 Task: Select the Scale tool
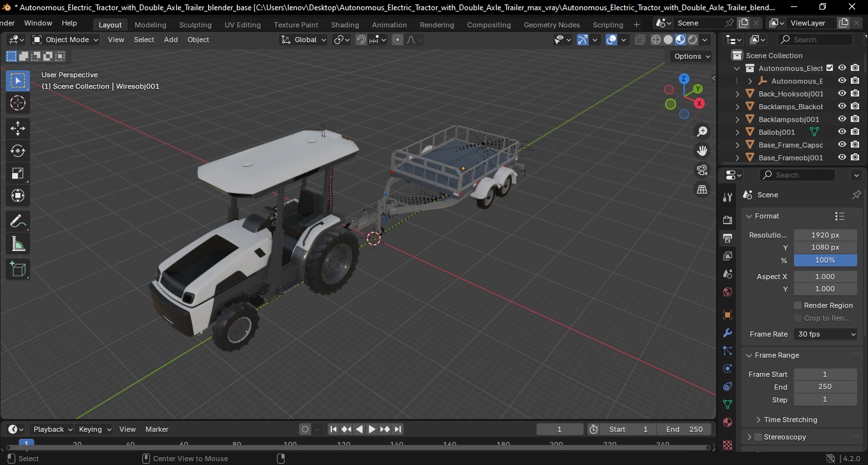pyautogui.click(x=18, y=173)
